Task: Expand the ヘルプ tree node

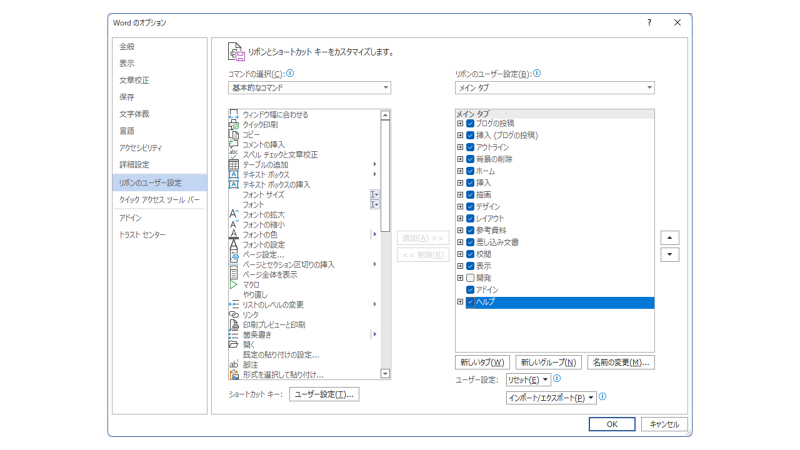Action: (460, 302)
